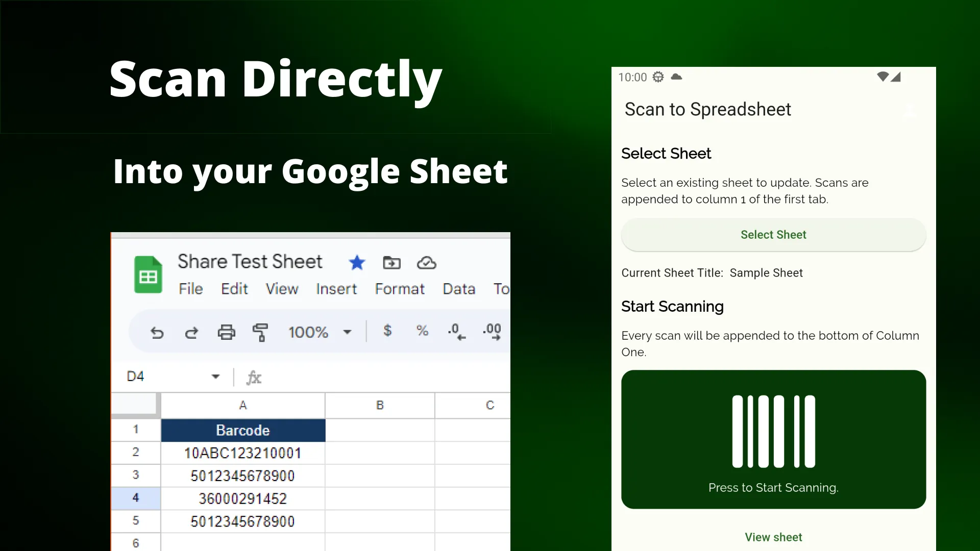This screenshot has height=551, width=980.
Task: Tap the settings gear in phone status bar
Action: (x=658, y=77)
